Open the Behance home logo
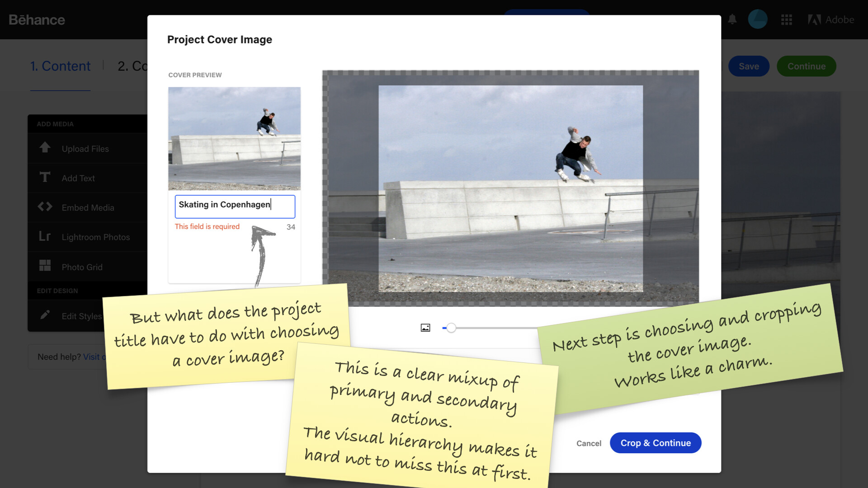This screenshot has height=488, width=868. point(37,20)
